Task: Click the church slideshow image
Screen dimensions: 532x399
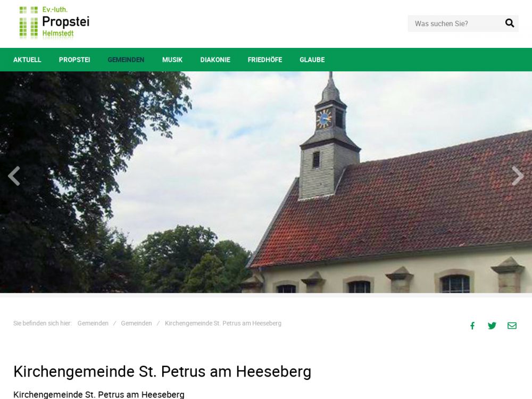Action: pyautogui.click(x=266, y=182)
